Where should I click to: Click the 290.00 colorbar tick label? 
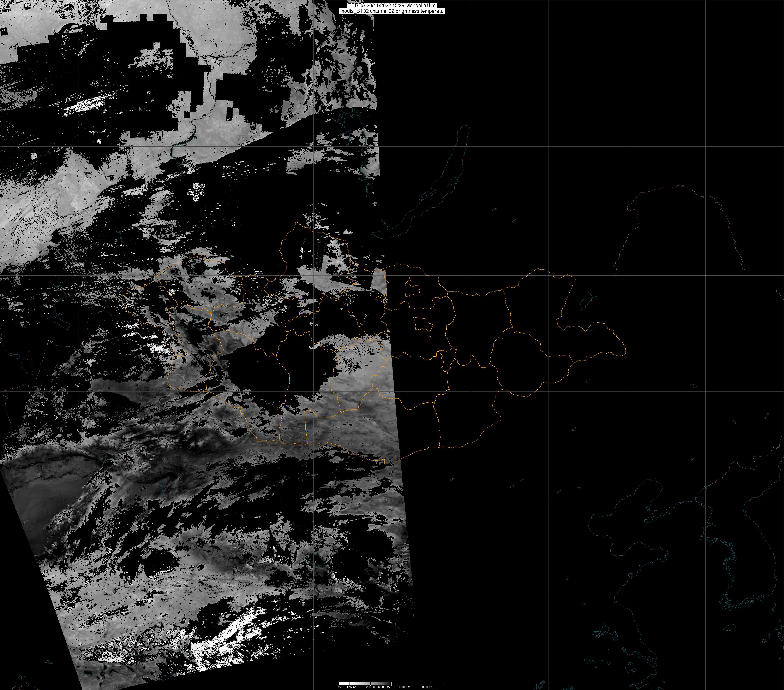412,687
